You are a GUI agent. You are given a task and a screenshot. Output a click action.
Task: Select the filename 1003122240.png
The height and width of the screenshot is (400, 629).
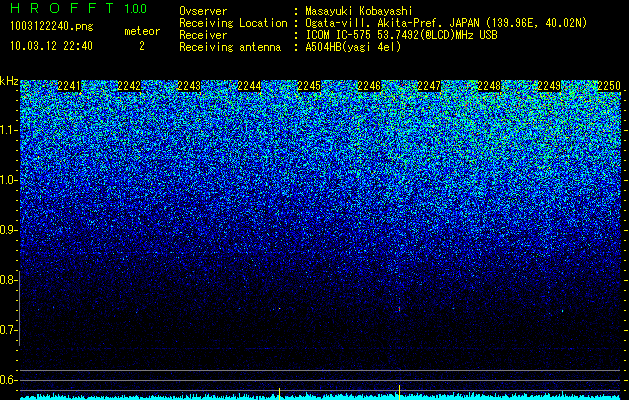coord(52,27)
